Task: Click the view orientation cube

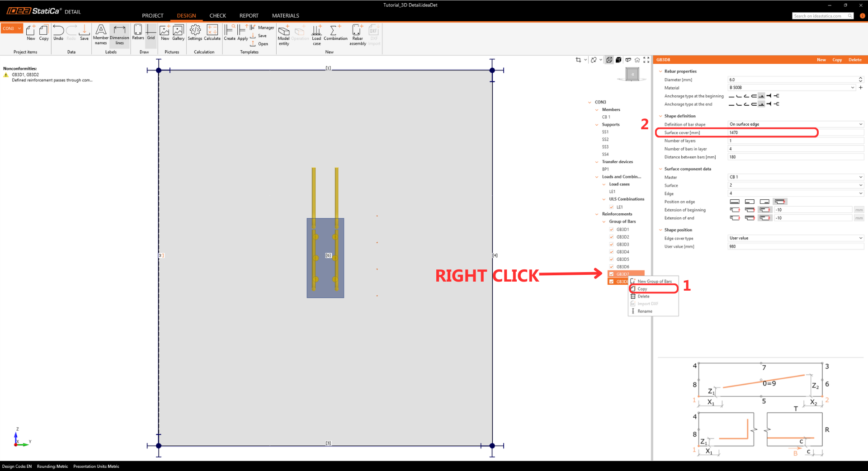Action: click(632, 74)
